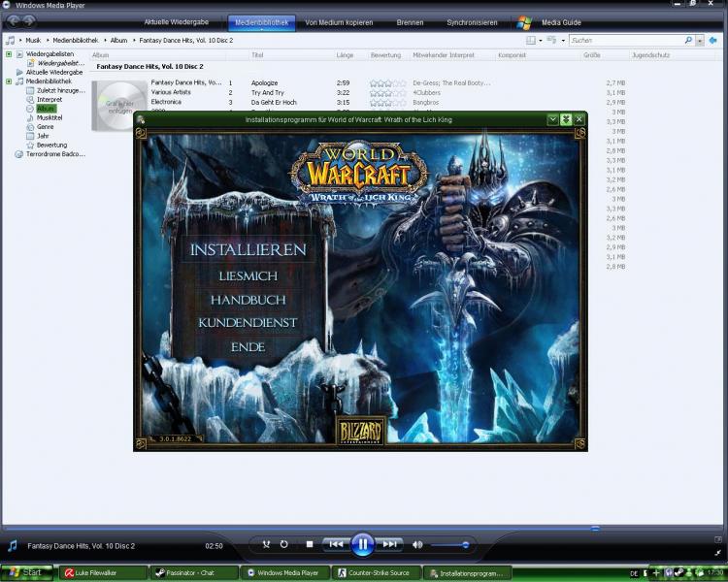Skip back to the previous track
This screenshot has height=582, width=728.
336,544
